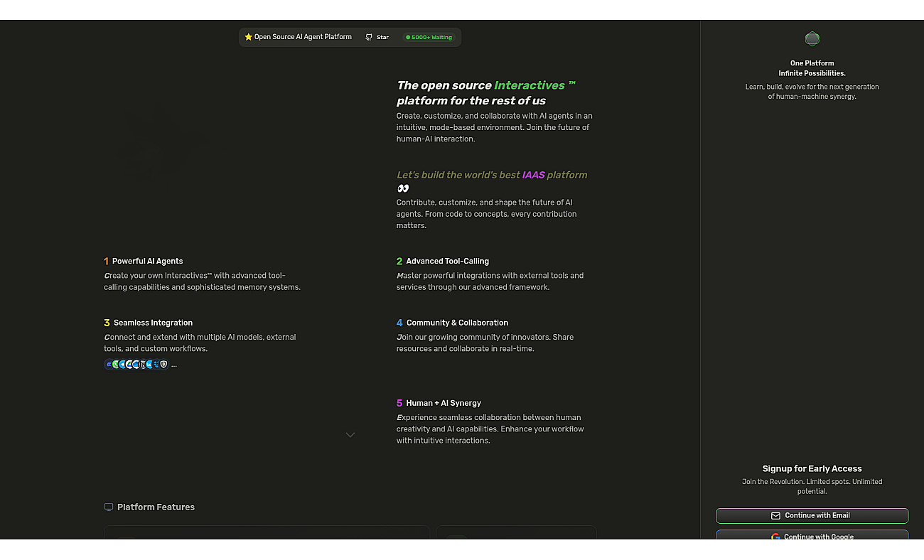Click the Seamless Integration heading
The width and height of the screenshot is (924, 560).
[153, 323]
